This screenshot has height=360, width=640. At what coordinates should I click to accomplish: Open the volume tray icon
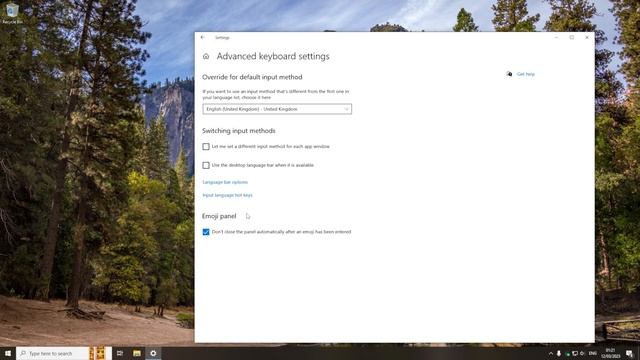(x=582, y=353)
